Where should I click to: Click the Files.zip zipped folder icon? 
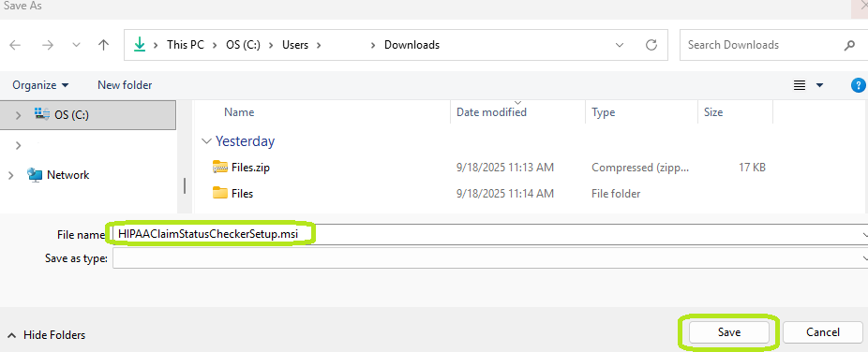click(219, 167)
